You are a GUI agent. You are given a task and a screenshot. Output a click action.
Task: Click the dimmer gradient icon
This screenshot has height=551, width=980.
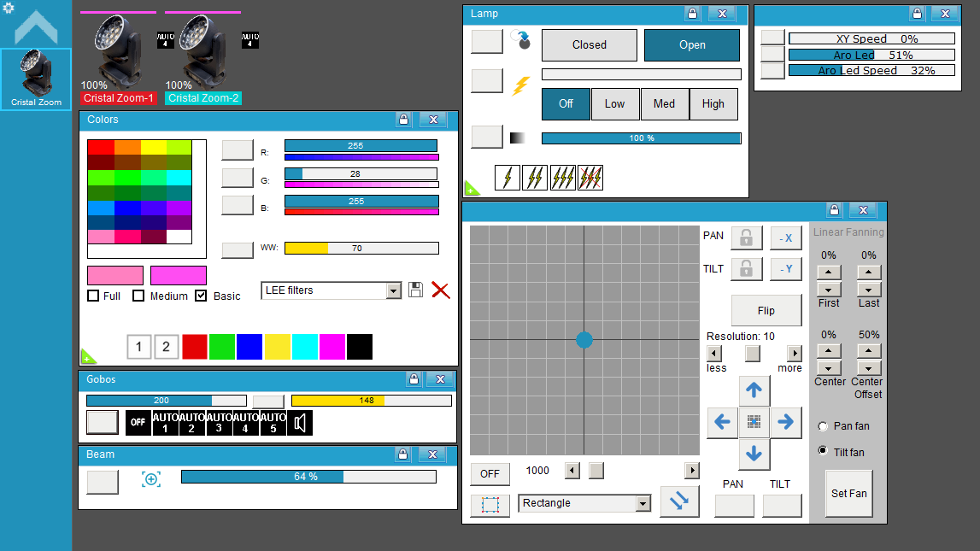(518, 138)
